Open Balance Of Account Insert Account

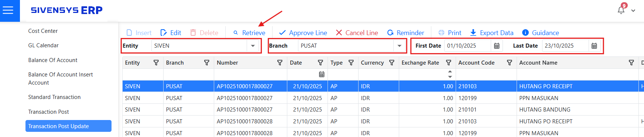coord(61,78)
